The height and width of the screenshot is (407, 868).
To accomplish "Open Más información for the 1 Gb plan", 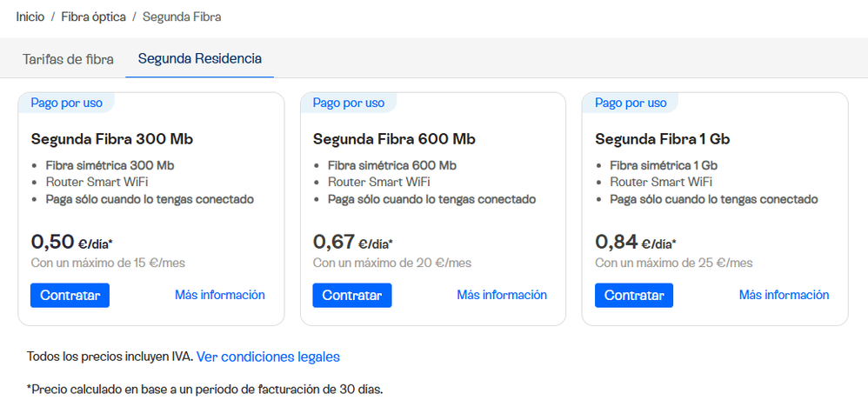I will click(784, 295).
